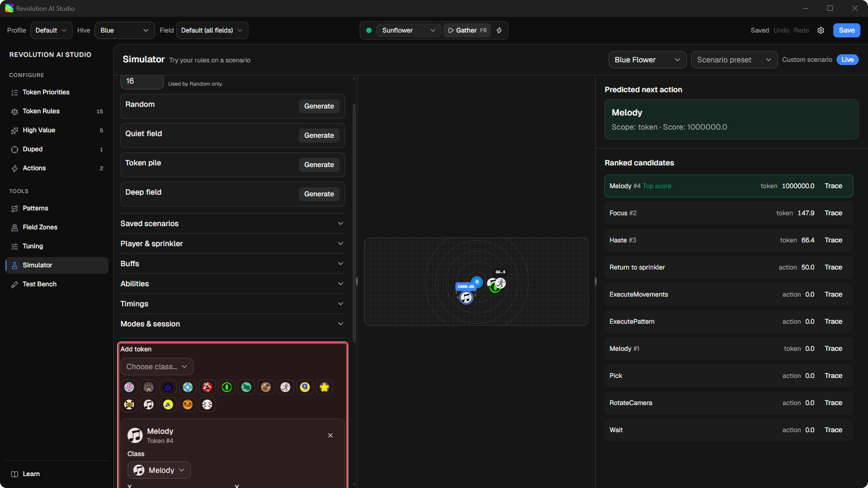The height and width of the screenshot is (488, 868).
Task: Generate a Random scenario
Action: coord(319,106)
